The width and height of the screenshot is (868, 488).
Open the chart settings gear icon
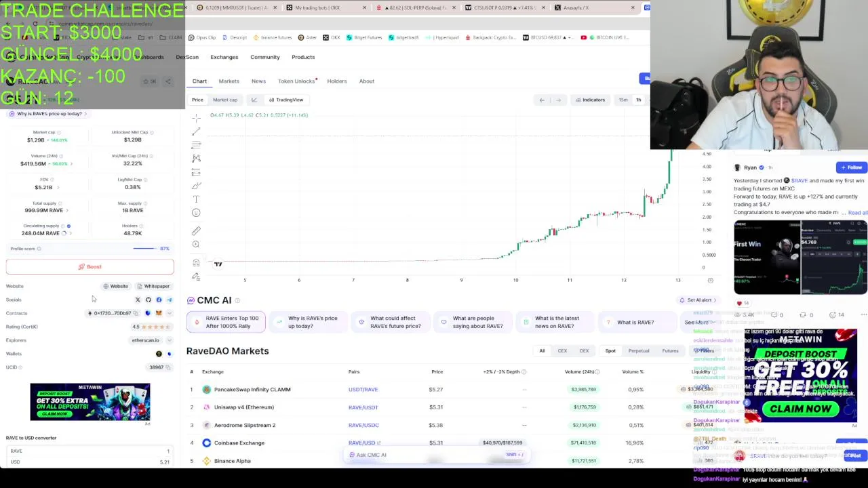point(710,280)
